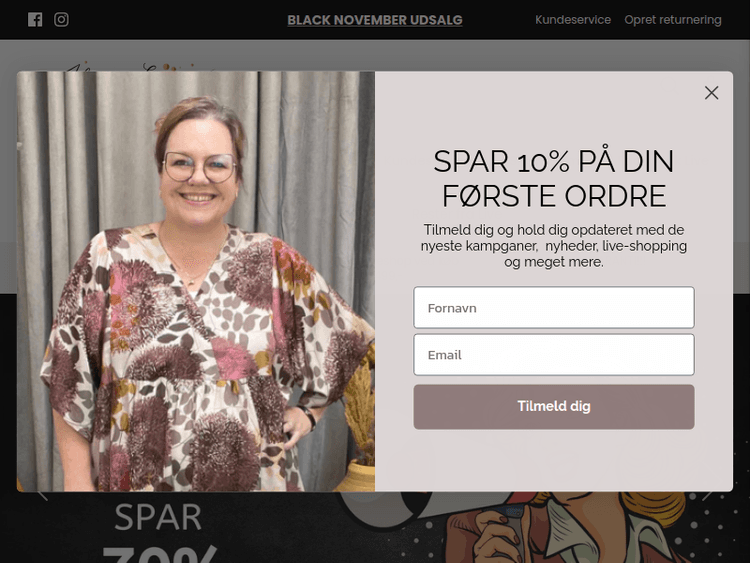Show previous banner slide with left arrow

43,496
